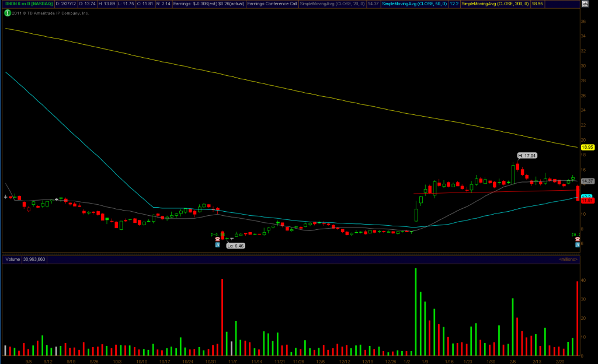This screenshot has width=598, height=364.
Task: Click the 2011 TD Ameritrade IP Company copyright text
Action: 50,13
